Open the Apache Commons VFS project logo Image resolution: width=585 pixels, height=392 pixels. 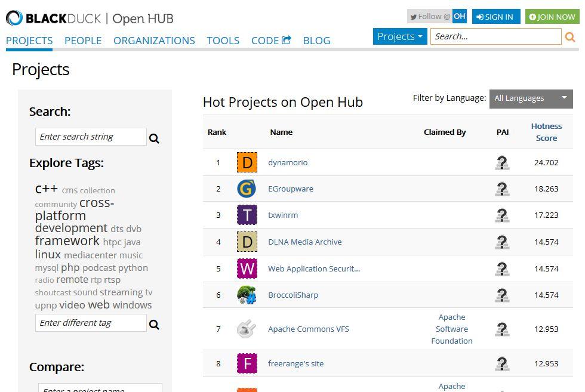[x=247, y=329]
